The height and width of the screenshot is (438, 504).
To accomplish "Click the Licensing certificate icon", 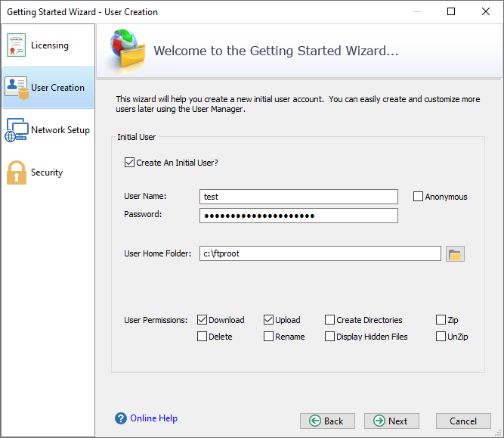I will click(x=16, y=45).
